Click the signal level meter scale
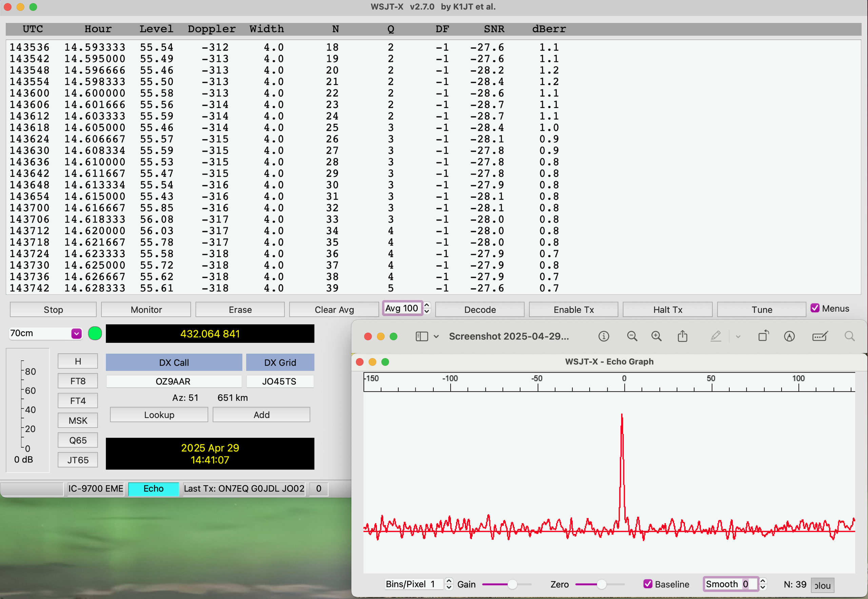The height and width of the screenshot is (599, 868). coord(28,410)
